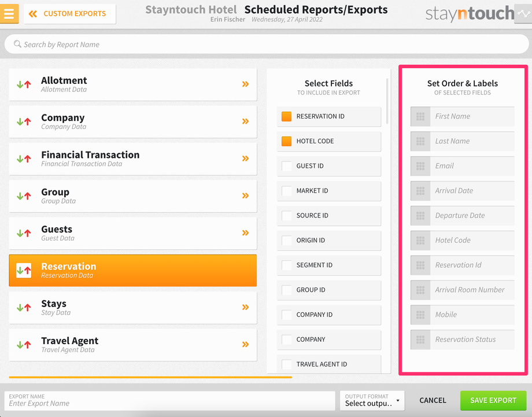Click the Select Fields scrollbar
Image resolution: width=532 pixels, height=417 pixels.
click(x=387, y=101)
